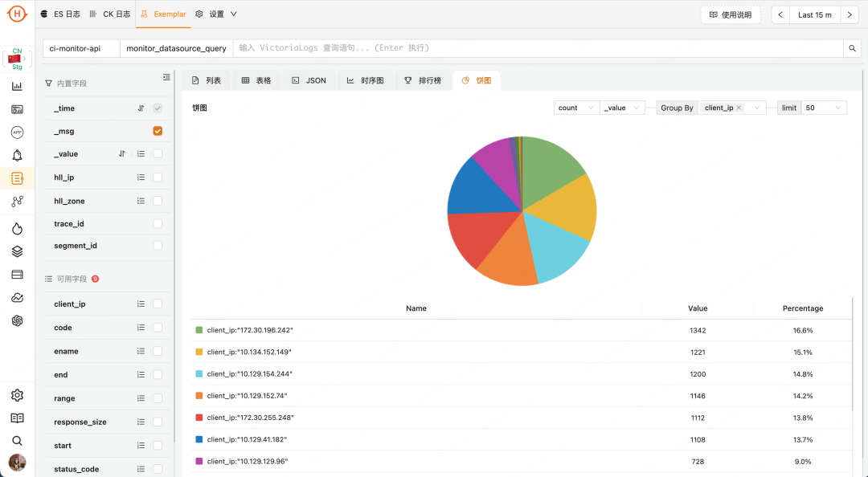Click the green swatch for 172.30.196.242

pyautogui.click(x=199, y=330)
